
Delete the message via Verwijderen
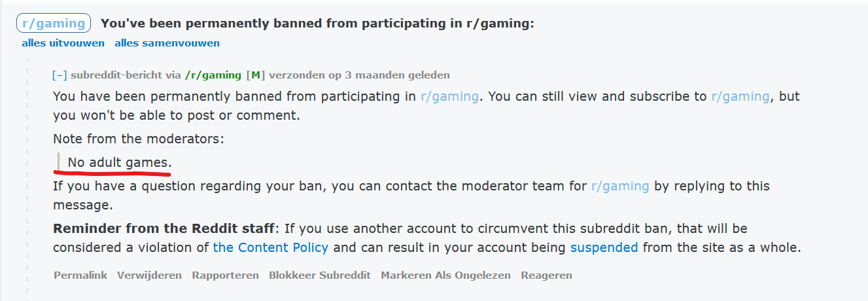pyautogui.click(x=149, y=275)
